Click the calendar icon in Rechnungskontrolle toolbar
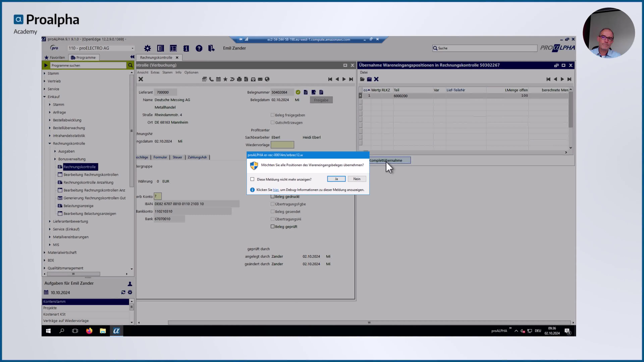 pos(218,79)
